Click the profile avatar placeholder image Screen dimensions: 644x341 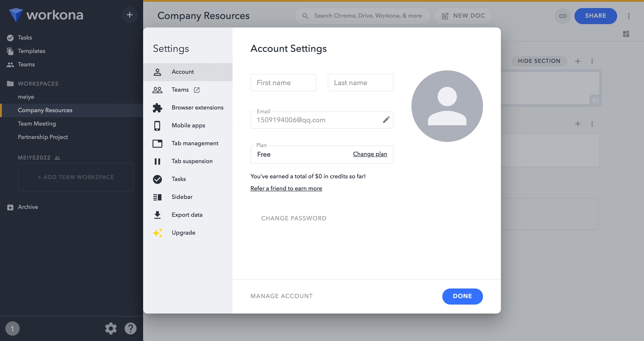[x=447, y=106]
